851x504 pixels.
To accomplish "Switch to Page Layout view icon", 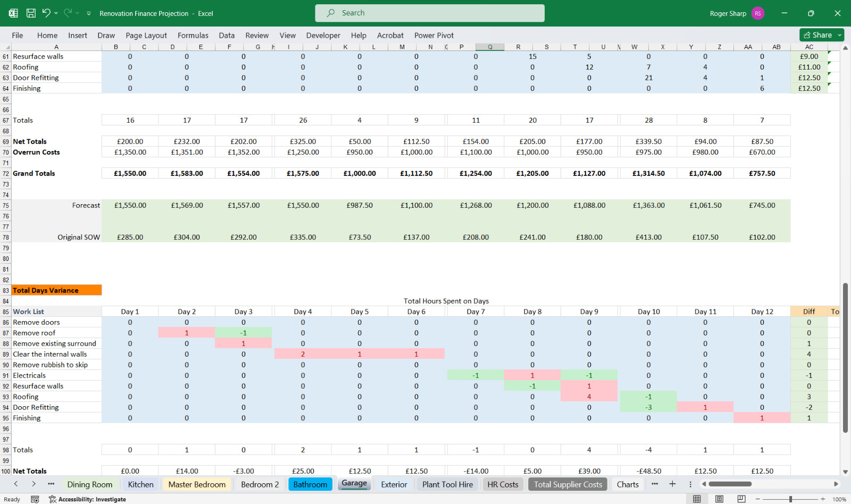I will click(x=719, y=499).
